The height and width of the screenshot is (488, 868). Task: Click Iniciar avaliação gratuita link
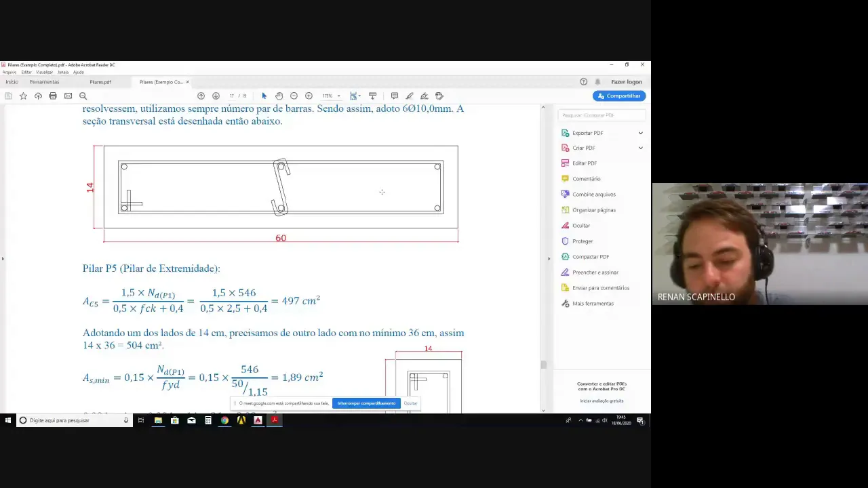(601, 401)
